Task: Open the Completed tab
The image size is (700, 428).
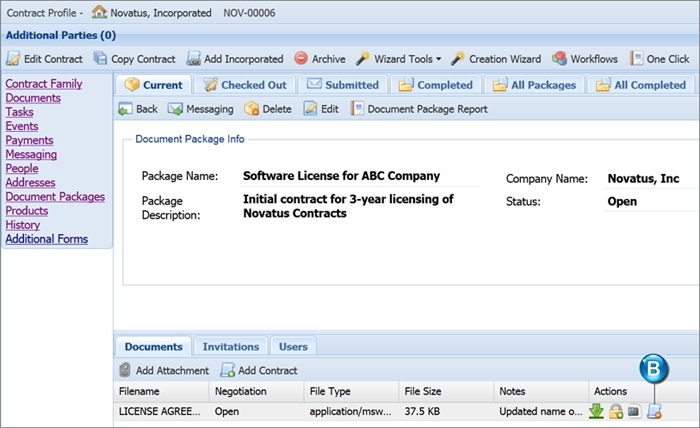Action: [x=436, y=85]
